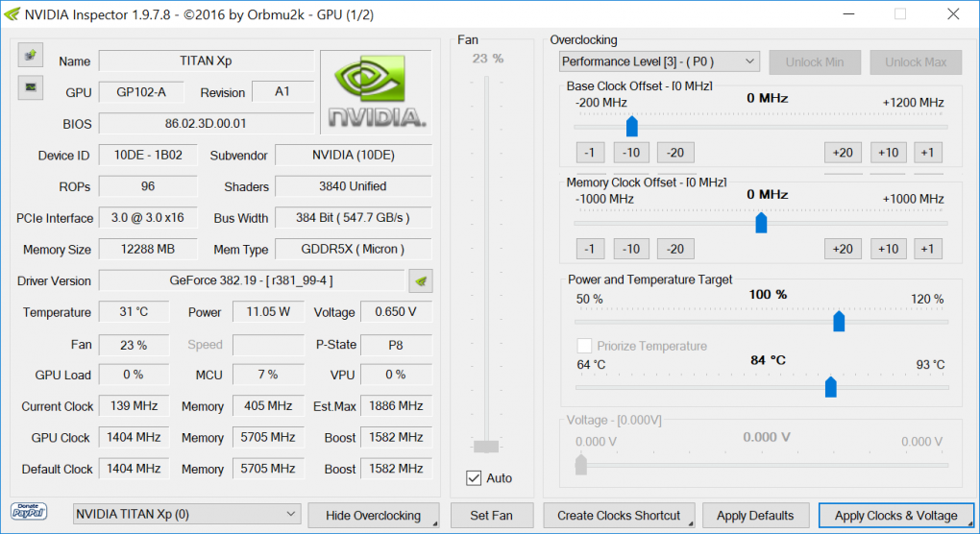The width and height of the screenshot is (980, 534).
Task: Click the Power Target slider handle
Action: click(x=839, y=321)
